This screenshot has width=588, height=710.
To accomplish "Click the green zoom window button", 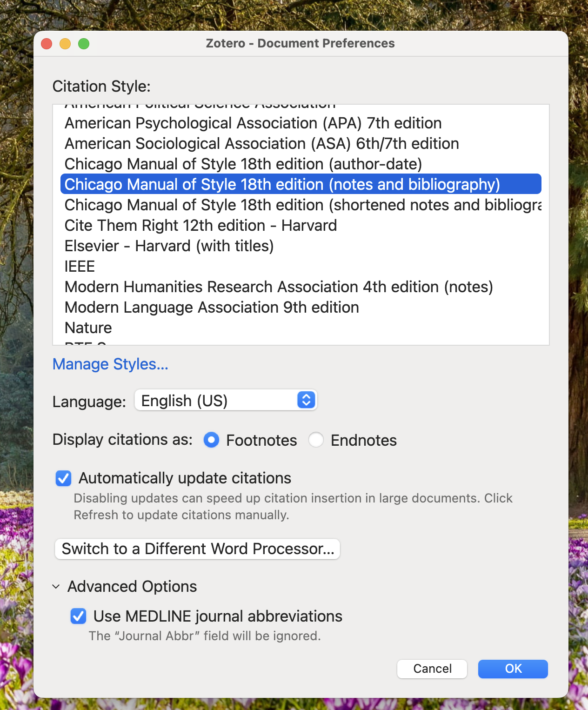I will (x=84, y=44).
